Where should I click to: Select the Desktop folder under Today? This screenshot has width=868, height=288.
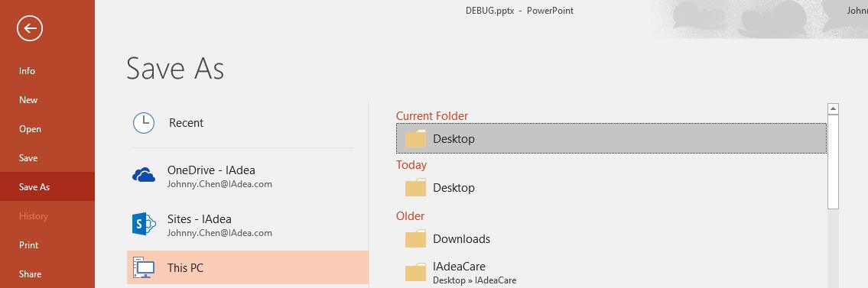pyautogui.click(x=611, y=188)
